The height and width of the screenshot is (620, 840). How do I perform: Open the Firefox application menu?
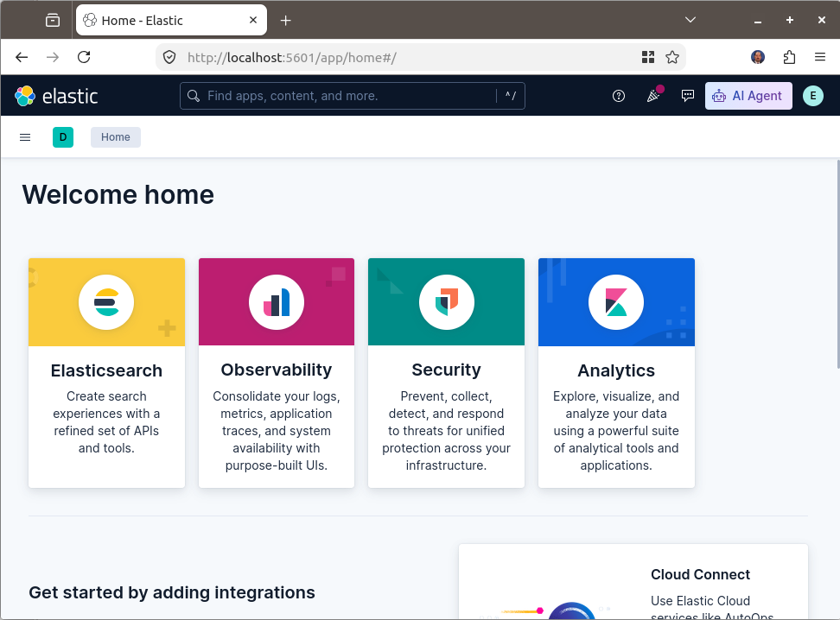819,57
